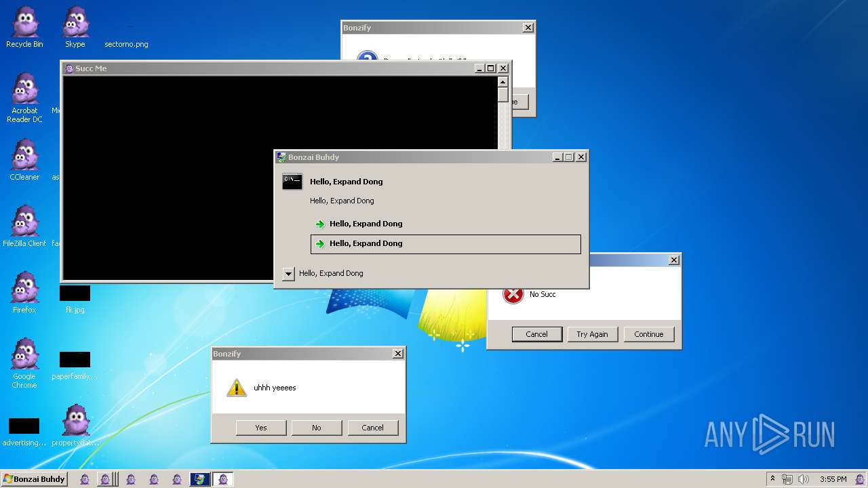The height and width of the screenshot is (488, 868).
Task: Select the Firefox desktop shortcut
Action: 24,293
